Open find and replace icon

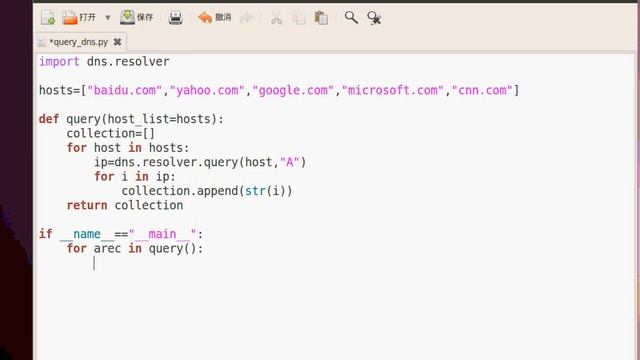(x=374, y=18)
